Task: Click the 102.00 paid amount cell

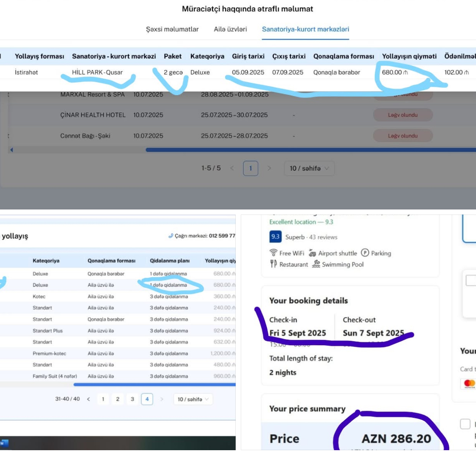Action: [456, 72]
